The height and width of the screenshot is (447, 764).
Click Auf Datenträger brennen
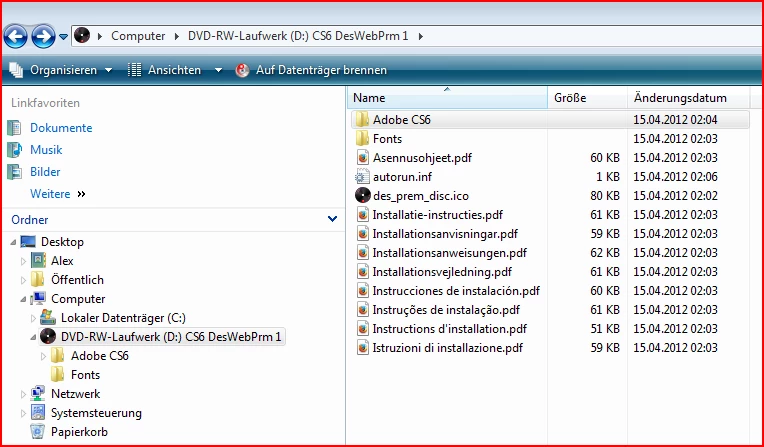[x=321, y=70]
